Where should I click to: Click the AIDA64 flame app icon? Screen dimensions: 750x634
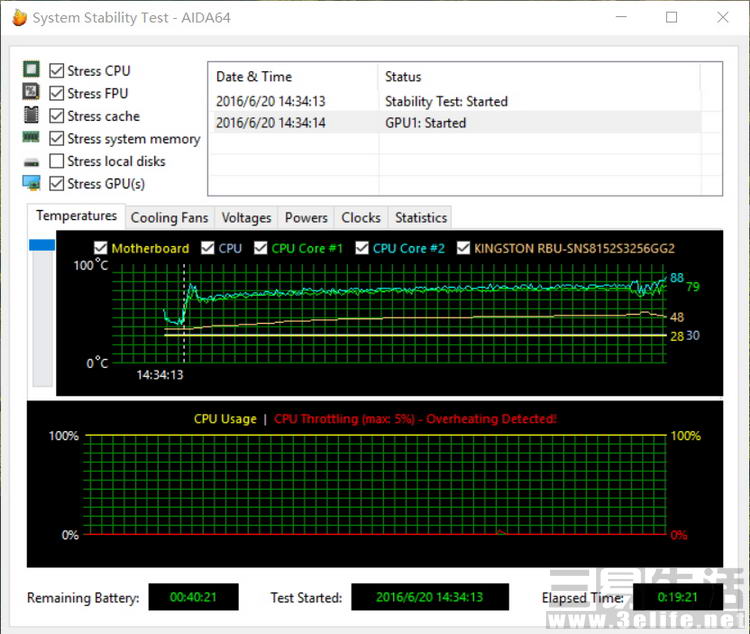point(20,17)
